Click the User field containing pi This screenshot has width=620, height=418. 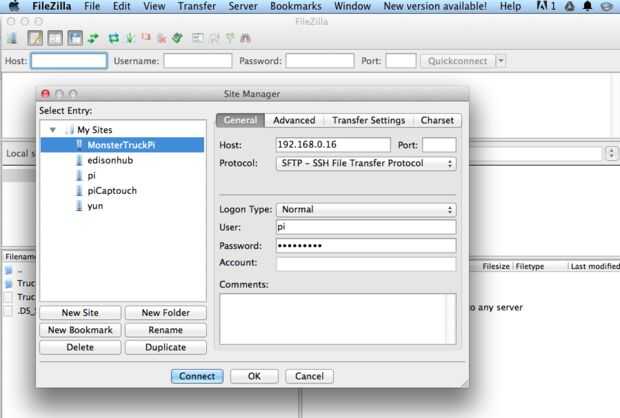(x=366, y=227)
